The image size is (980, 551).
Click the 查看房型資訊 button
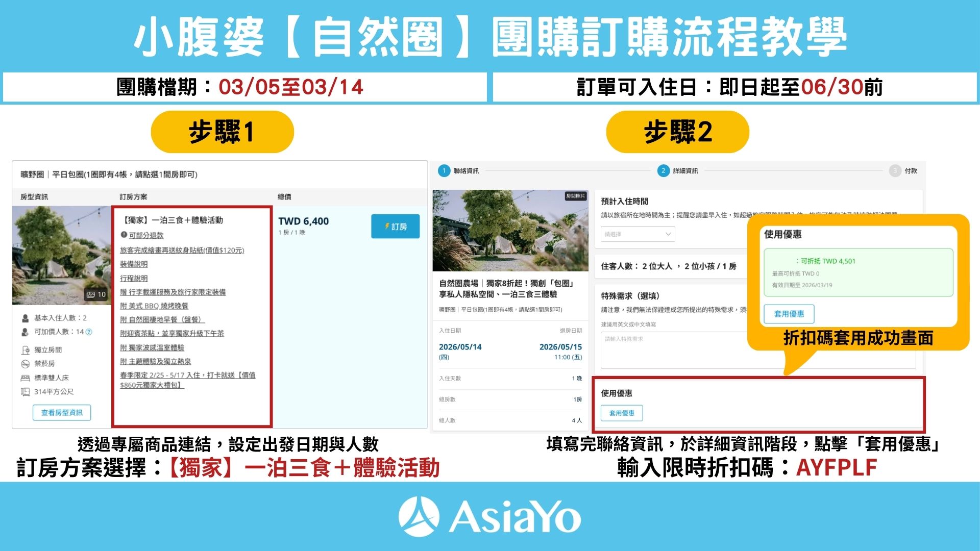coord(62,413)
